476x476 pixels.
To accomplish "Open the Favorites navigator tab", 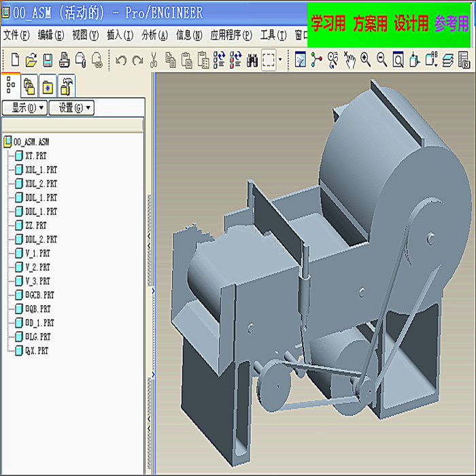I will pos(48,86).
